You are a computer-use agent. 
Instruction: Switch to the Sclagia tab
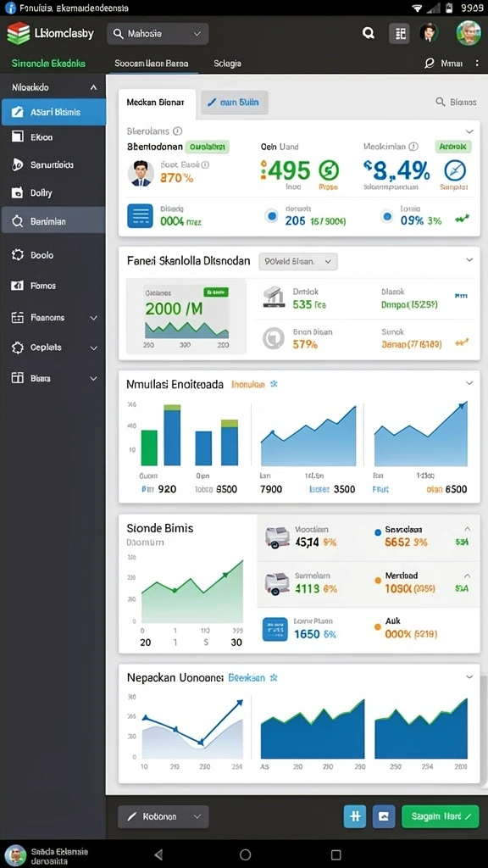tap(227, 64)
